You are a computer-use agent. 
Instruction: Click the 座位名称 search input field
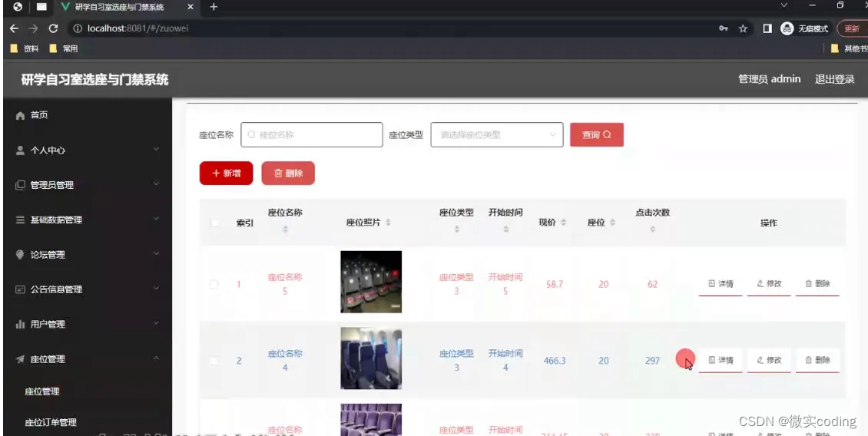pos(312,134)
